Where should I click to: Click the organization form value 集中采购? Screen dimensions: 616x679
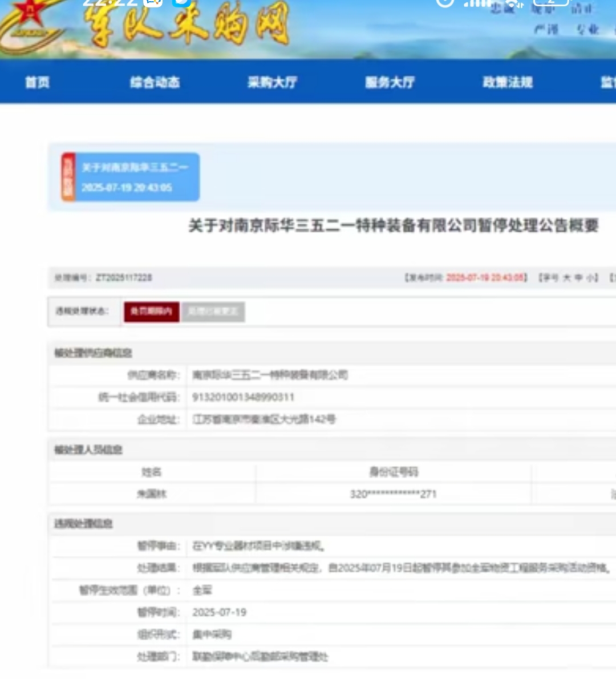(212, 635)
